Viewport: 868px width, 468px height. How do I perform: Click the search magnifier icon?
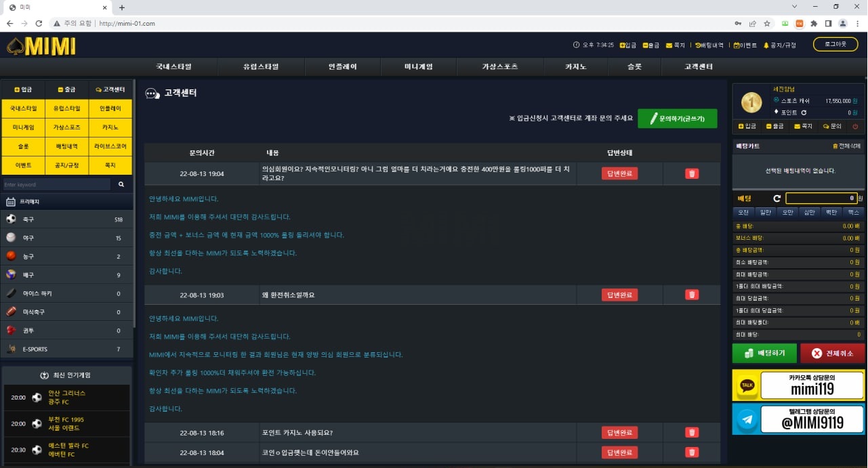pyautogui.click(x=121, y=184)
